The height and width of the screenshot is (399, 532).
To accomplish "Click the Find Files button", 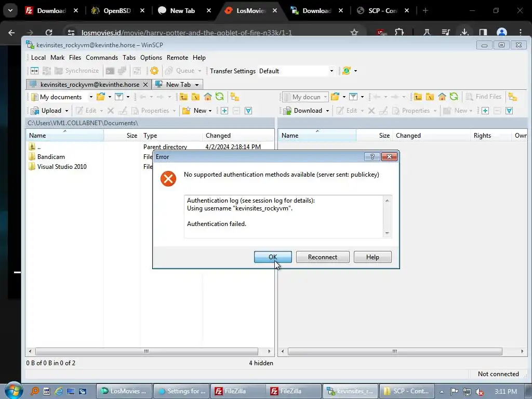I will [x=484, y=97].
